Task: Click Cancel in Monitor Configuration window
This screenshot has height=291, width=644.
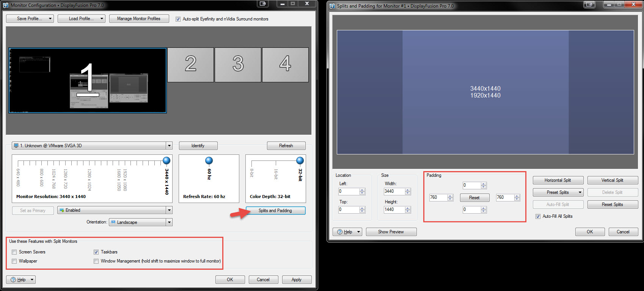Action: coord(263,280)
